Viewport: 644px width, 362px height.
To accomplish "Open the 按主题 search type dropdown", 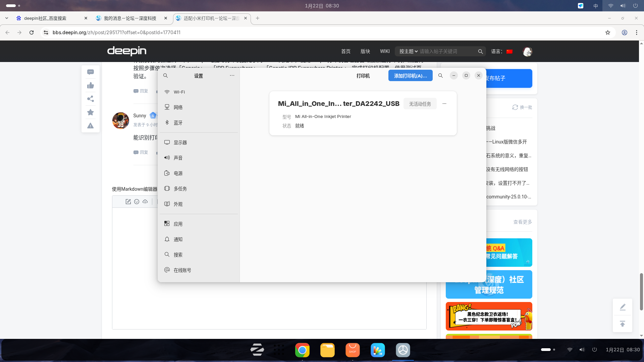I will click(408, 51).
